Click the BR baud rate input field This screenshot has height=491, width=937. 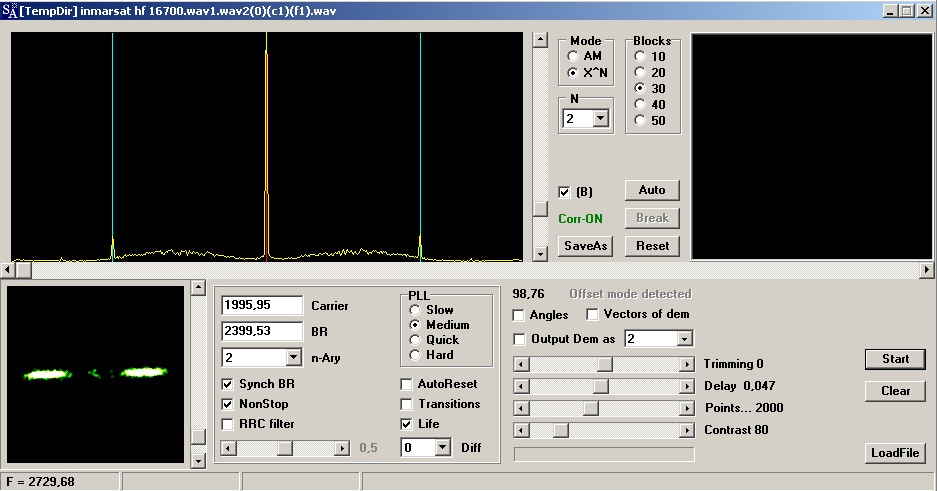(262, 331)
